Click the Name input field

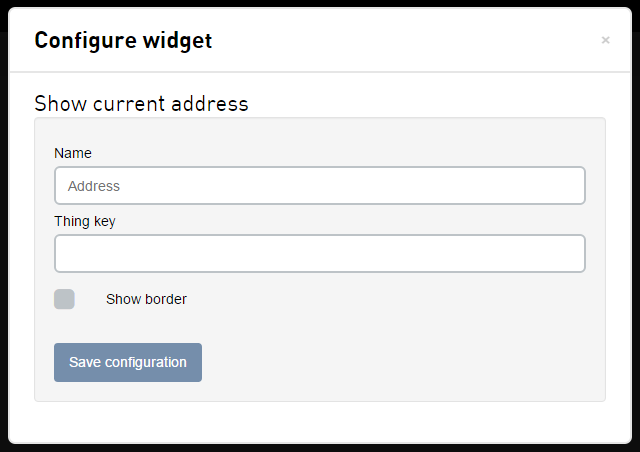point(319,186)
